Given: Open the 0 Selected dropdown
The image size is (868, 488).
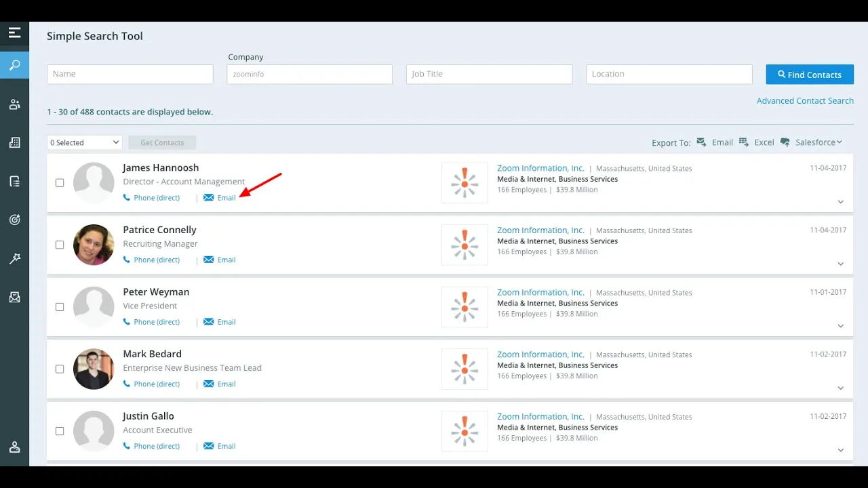Looking at the screenshot, I should pos(85,142).
